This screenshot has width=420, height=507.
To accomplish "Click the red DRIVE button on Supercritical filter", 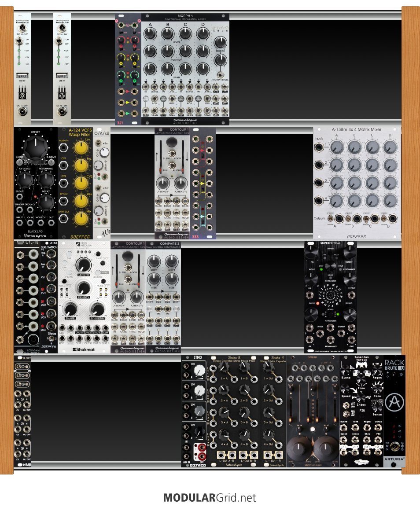I will [x=318, y=303].
